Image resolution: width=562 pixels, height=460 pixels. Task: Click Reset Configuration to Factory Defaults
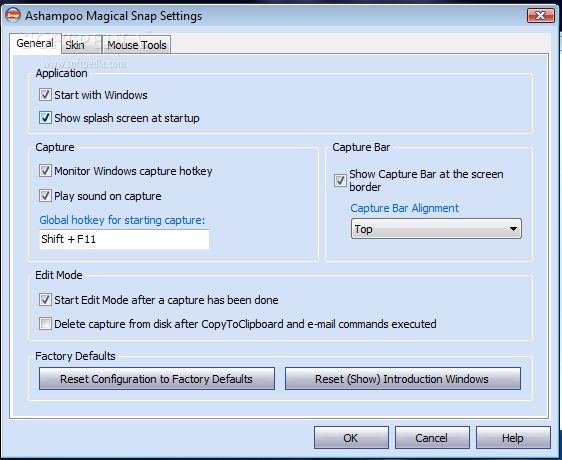pyautogui.click(x=157, y=379)
